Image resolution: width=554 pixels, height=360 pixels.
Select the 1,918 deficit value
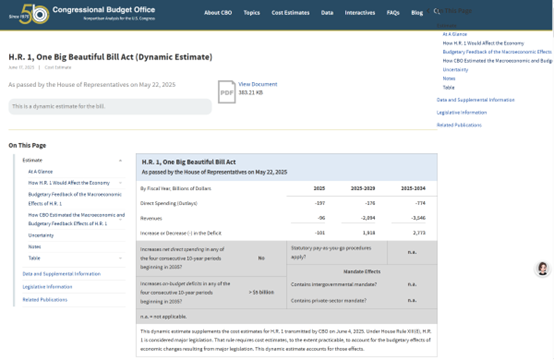tap(369, 233)
